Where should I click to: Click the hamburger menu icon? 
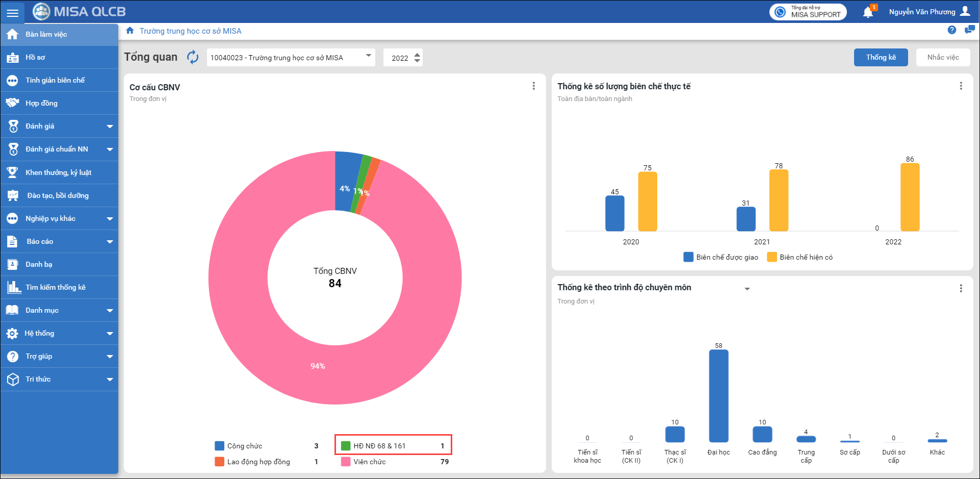coord(12,13)
